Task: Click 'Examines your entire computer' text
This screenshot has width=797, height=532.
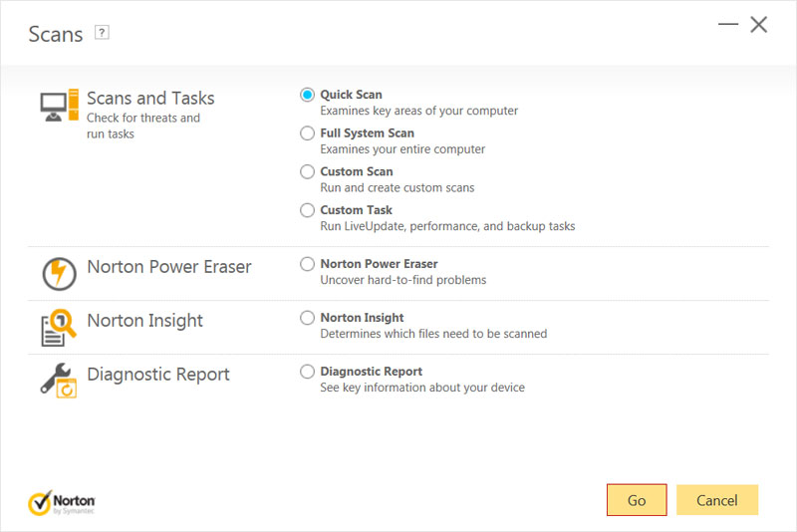Action: pos(402,149)
